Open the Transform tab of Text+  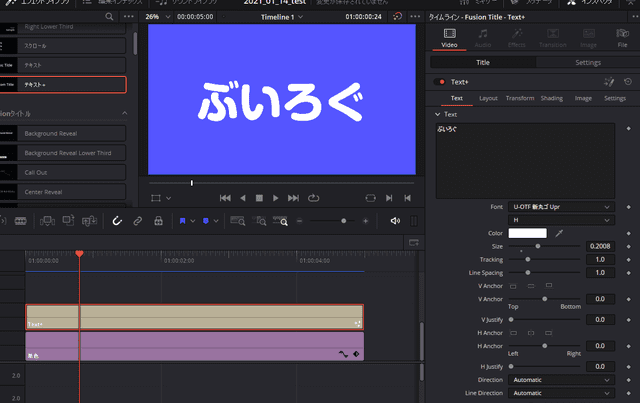coord(520,98)
